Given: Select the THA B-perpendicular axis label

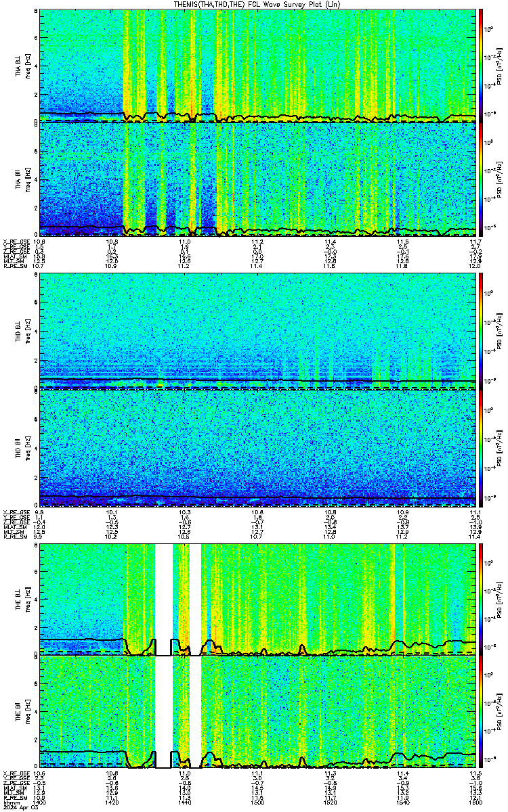Looking at the screenshot, I should (19, 68).
